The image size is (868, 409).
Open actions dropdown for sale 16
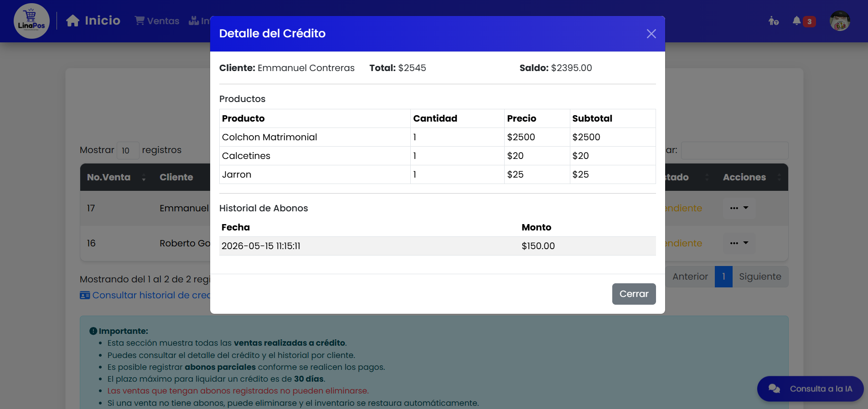(739, 243)
